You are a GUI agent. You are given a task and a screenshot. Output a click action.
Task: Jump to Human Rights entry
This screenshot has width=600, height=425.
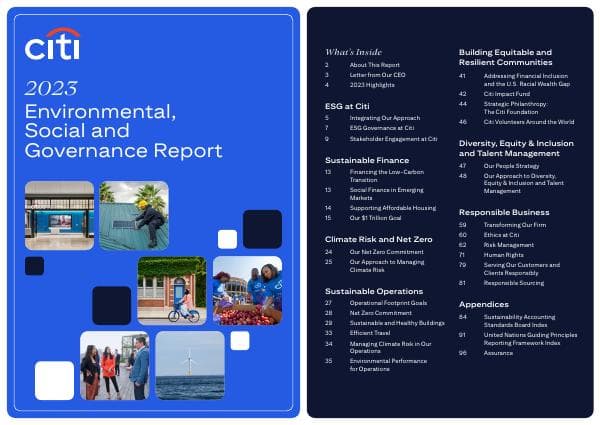point(503,255)
